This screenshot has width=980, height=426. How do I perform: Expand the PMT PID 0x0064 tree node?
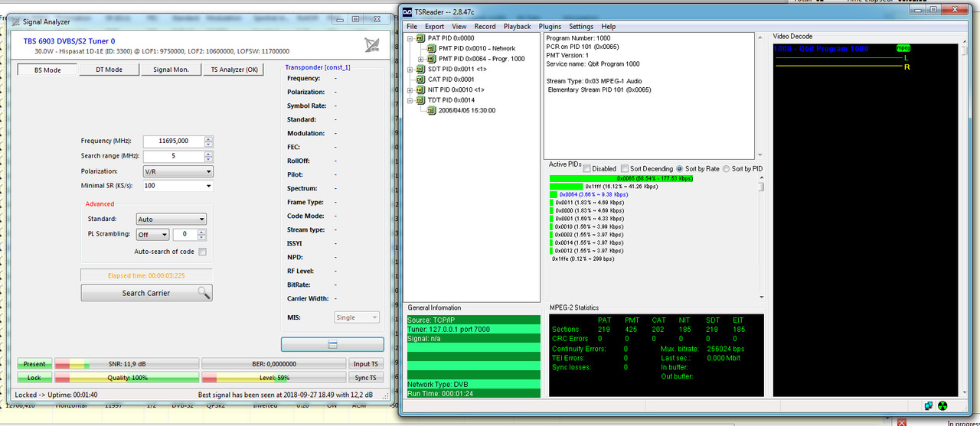pyautogui.click(x=420, y=59)
